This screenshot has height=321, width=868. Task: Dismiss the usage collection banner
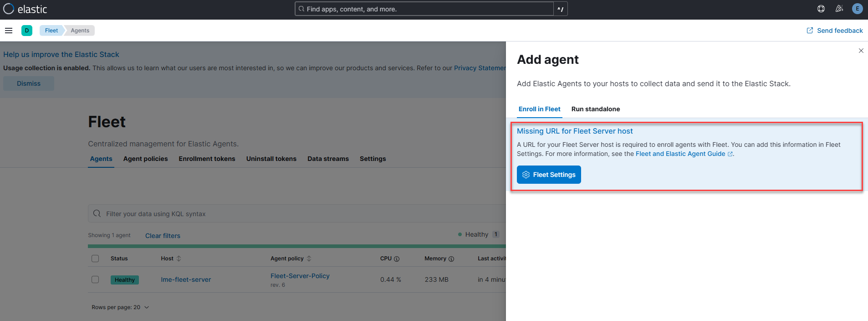(29, 83)
